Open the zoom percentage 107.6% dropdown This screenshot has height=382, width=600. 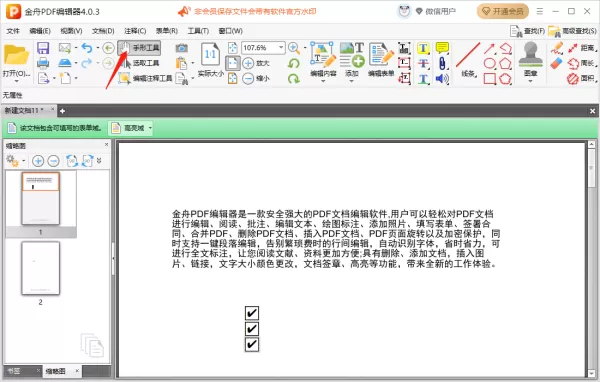[x=281, y=47]
